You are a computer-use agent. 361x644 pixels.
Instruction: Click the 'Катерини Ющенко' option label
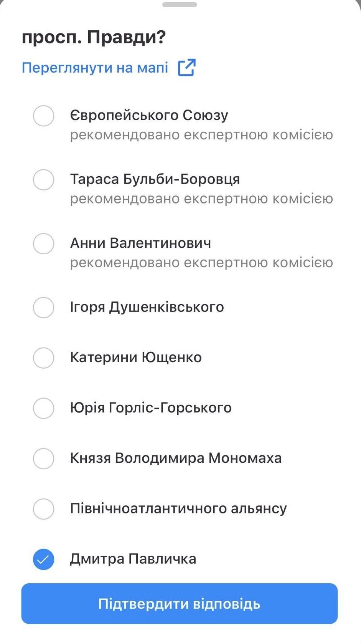point(136,358)
